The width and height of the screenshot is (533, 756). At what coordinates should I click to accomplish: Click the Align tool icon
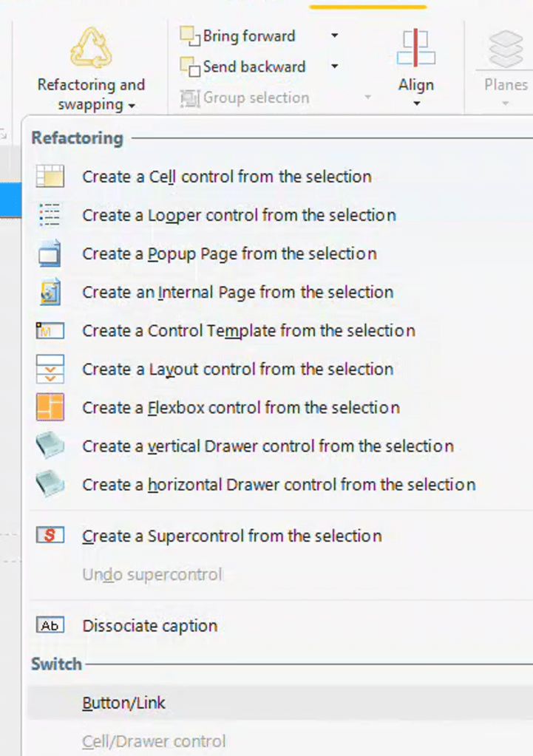point(416,48)
